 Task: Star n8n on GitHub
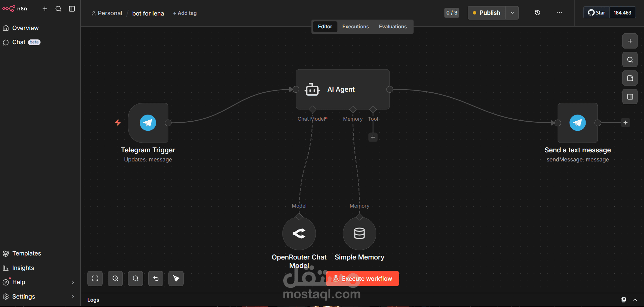[596, 12]
